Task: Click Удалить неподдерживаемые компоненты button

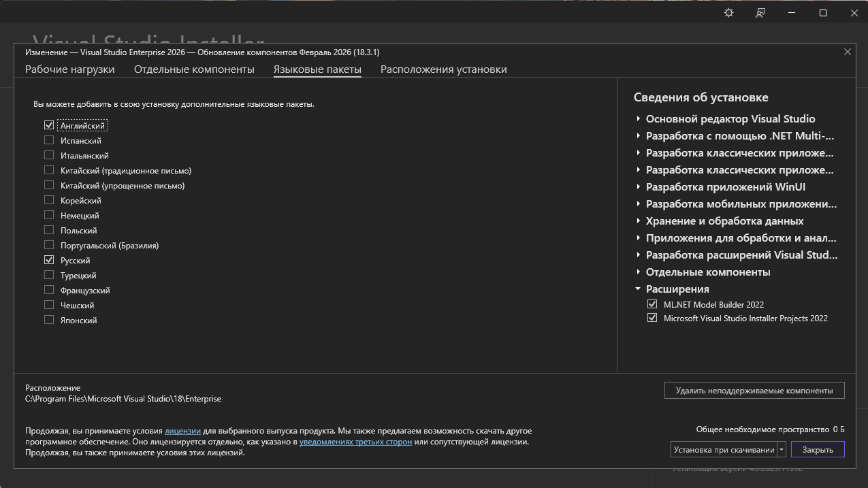Action: tap(754, 391)
